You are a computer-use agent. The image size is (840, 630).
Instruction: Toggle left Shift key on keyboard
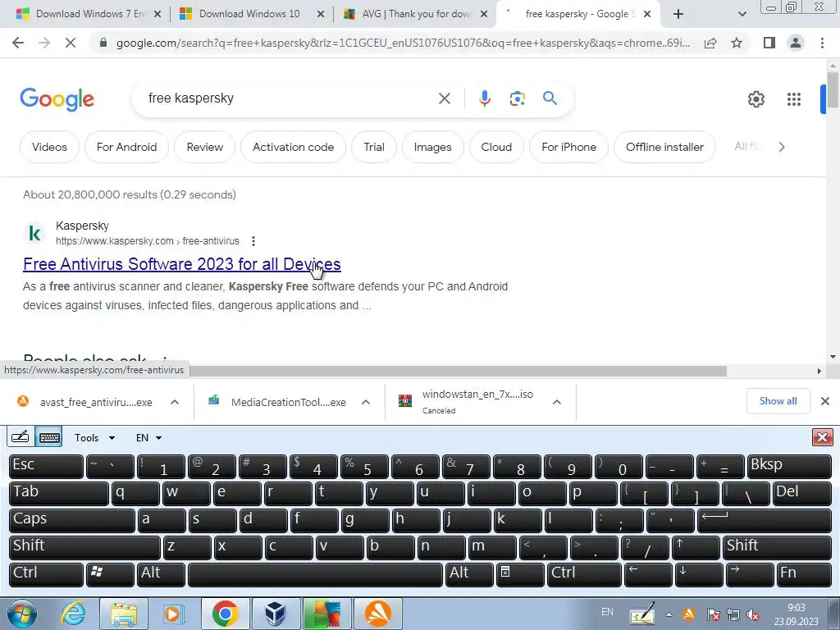click(84, 547)
